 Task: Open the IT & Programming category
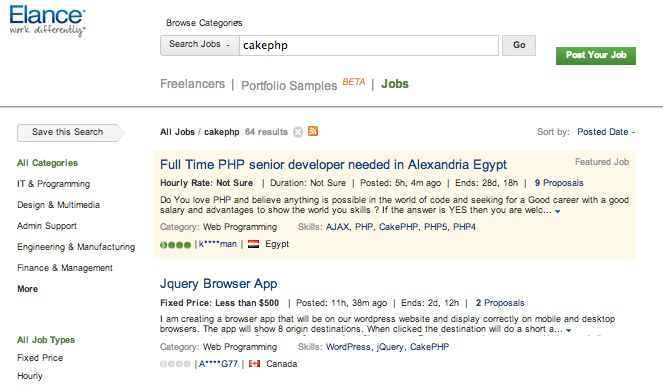[x=54, y=184]
